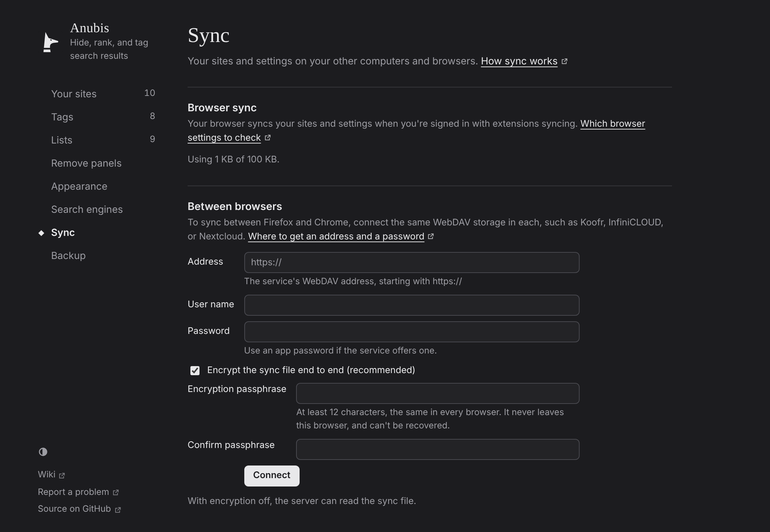Open Where to get an address and a password
770x532 pixels.
pyautogui.click(x=336, y=237)
